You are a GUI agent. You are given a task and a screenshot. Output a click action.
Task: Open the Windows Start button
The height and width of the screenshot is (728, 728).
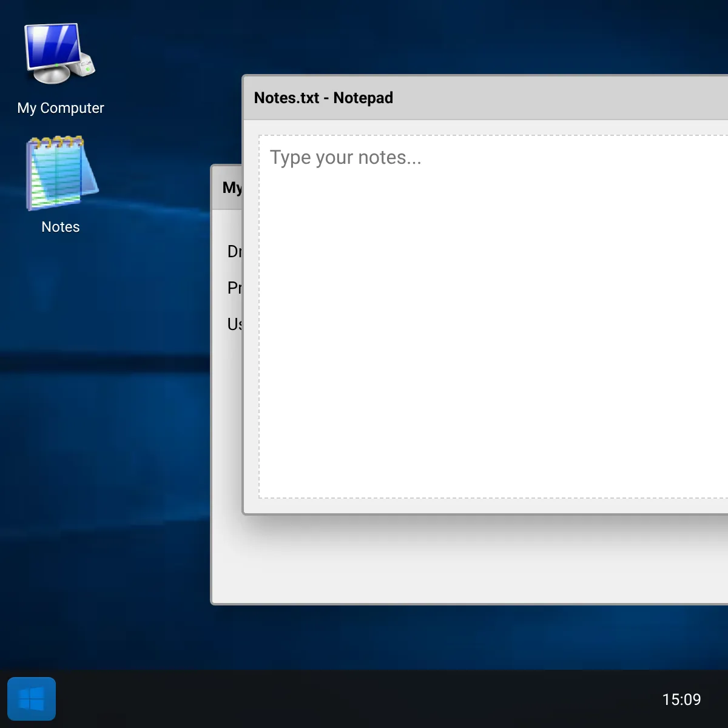pyautogui.click(x=32, y=699)
